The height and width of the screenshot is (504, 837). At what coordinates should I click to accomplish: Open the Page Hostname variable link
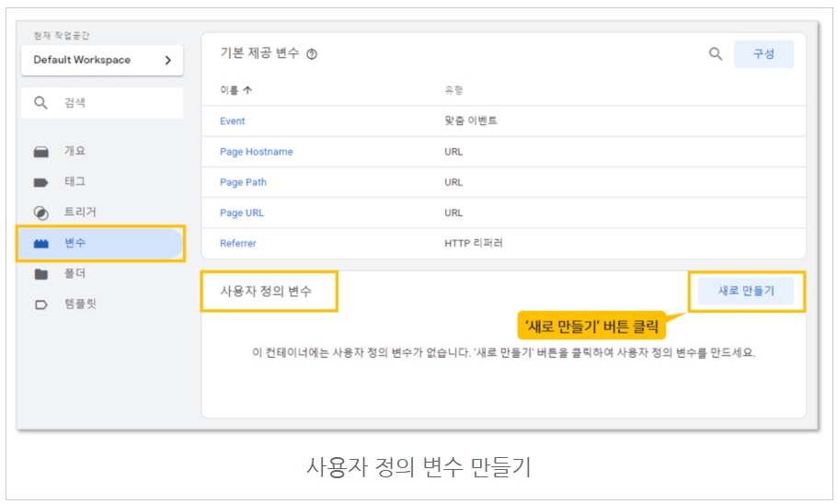tap(257, 152)
